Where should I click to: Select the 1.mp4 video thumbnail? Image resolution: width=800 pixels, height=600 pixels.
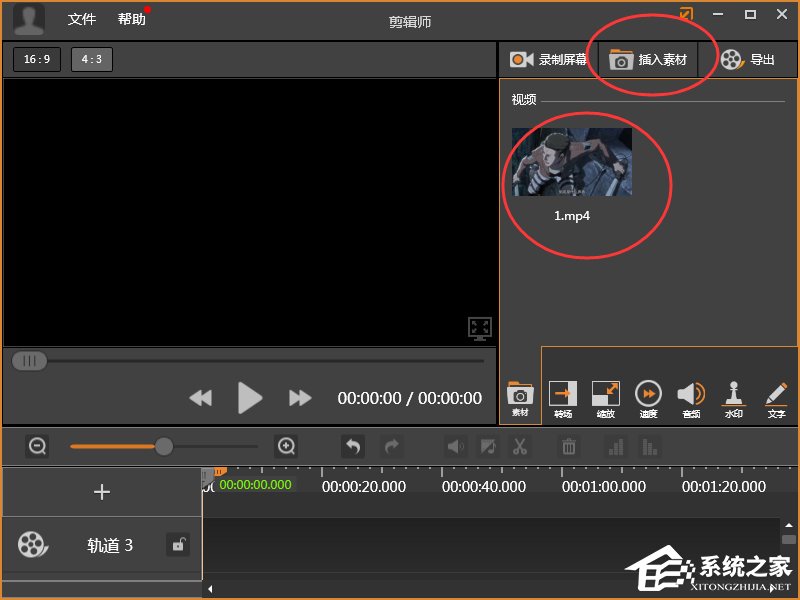(x=571, y=162)
